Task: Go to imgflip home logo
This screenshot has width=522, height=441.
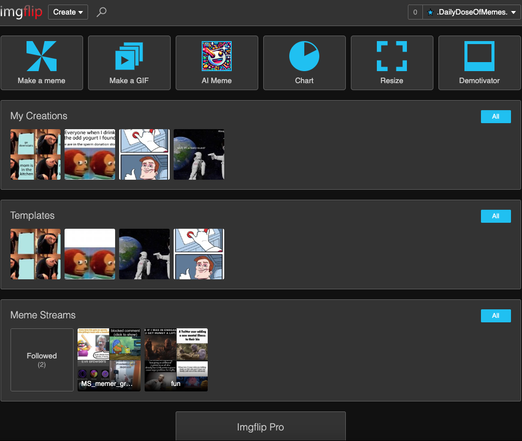Action: pos(21,12)
